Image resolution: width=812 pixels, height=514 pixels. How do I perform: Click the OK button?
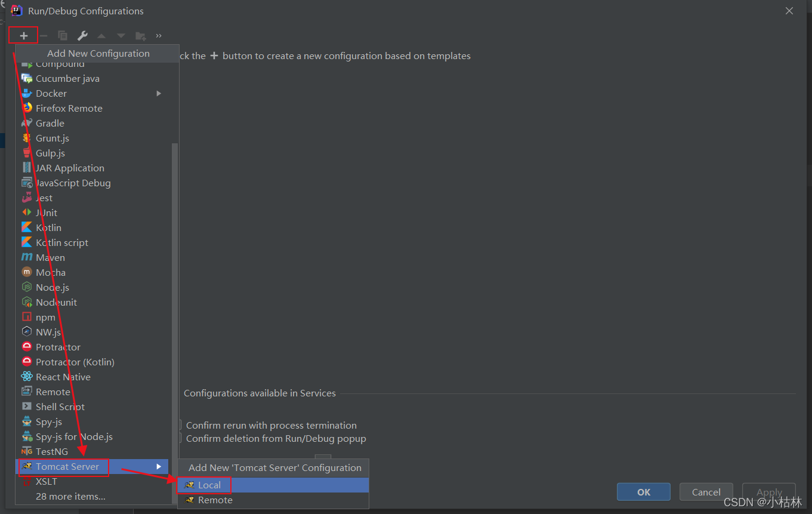(x=644, y=492)
